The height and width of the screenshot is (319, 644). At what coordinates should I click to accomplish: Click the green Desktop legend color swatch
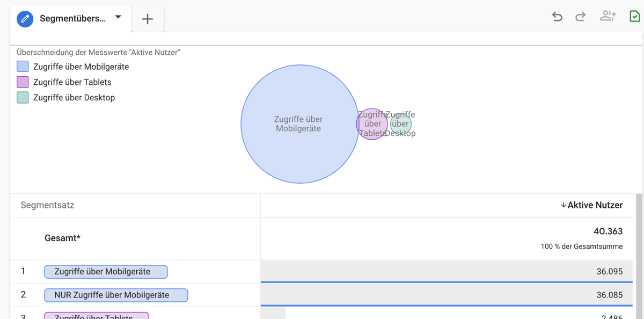coord(23,97)
